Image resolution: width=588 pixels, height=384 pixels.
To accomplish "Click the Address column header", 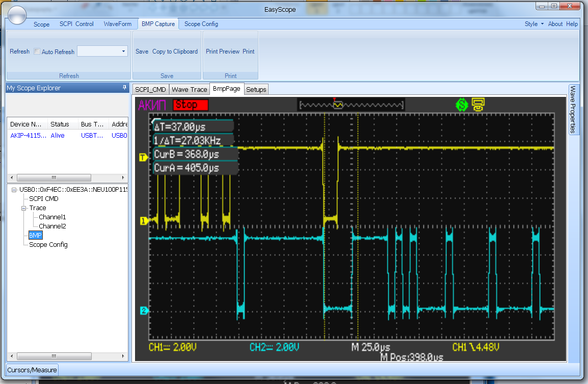I will point(119,124).
